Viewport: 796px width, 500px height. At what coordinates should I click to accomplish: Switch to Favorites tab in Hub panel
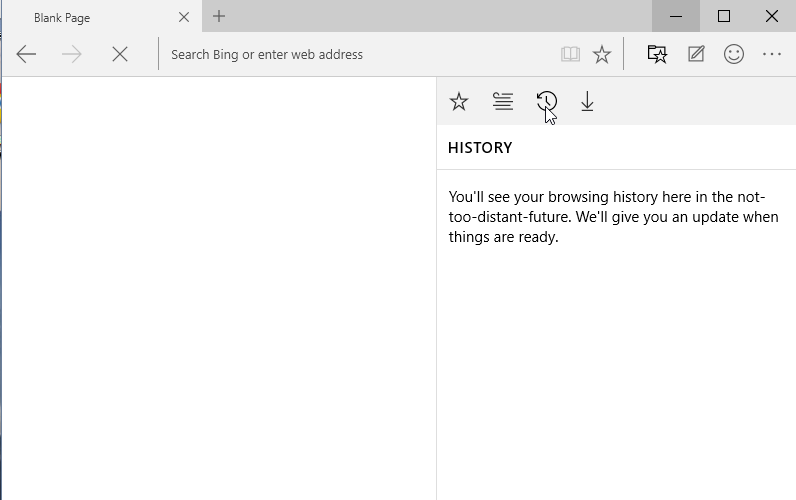(459, 102)
